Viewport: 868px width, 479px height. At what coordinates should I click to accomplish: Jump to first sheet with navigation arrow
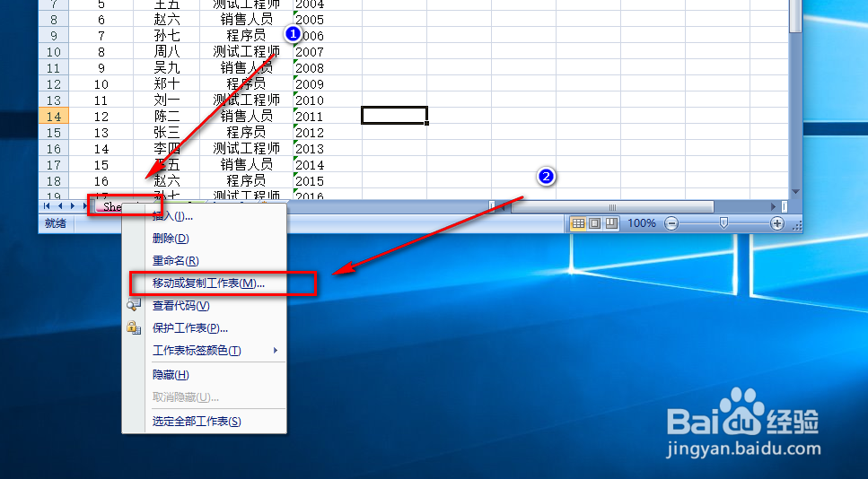47,206
